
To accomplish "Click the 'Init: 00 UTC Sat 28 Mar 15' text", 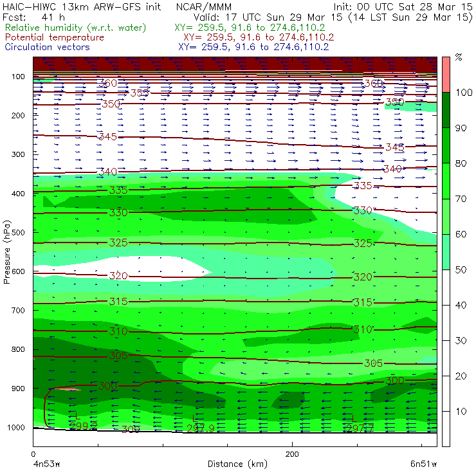I will (403, 6).
